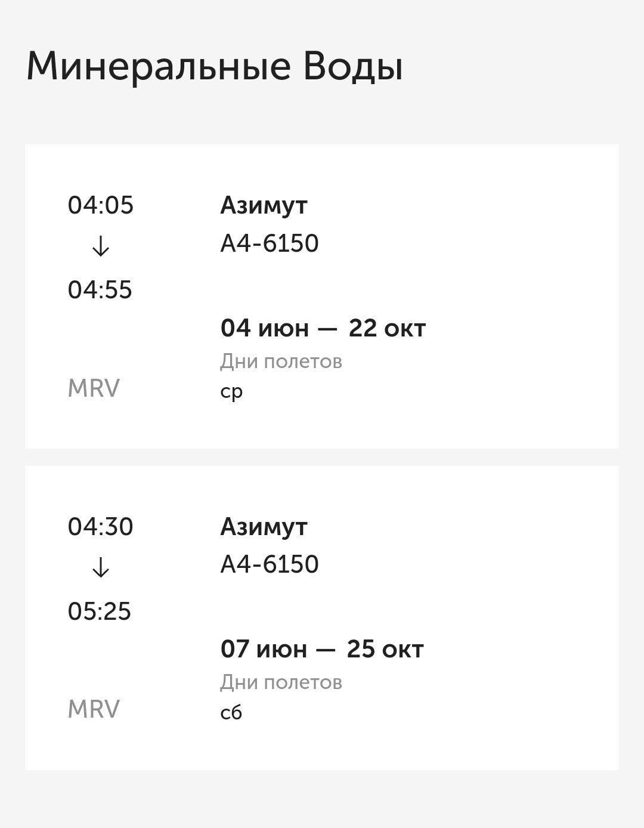Click the 25 окт end date

[x=385, y=649]
